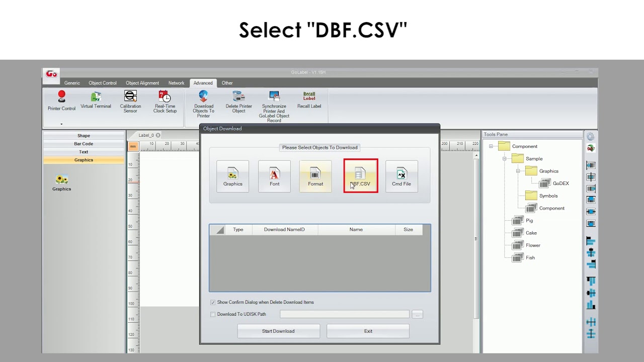
Task: Select the Cake item in Tools Pane
Action: pyautogui.click(x=531, y=233)
